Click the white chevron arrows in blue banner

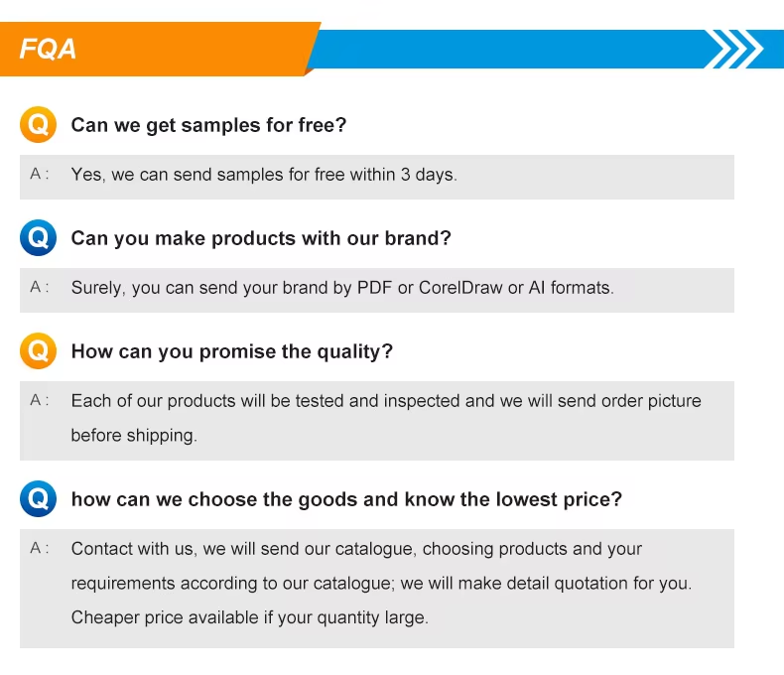pos(732,48)
